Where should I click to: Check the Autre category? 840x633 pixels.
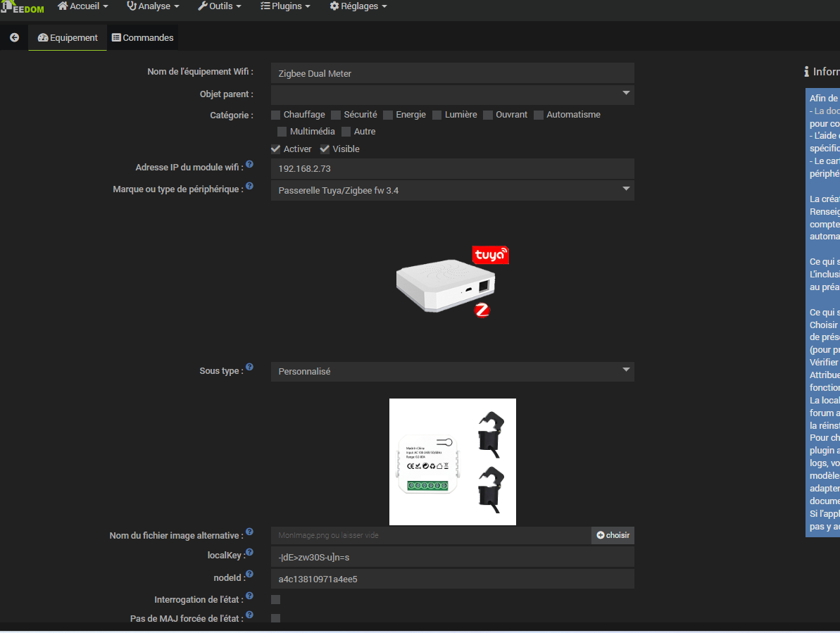346,132
